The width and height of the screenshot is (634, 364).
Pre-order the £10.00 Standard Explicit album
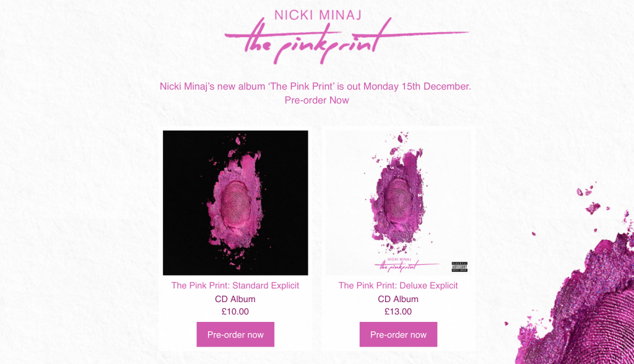(235, 334)
